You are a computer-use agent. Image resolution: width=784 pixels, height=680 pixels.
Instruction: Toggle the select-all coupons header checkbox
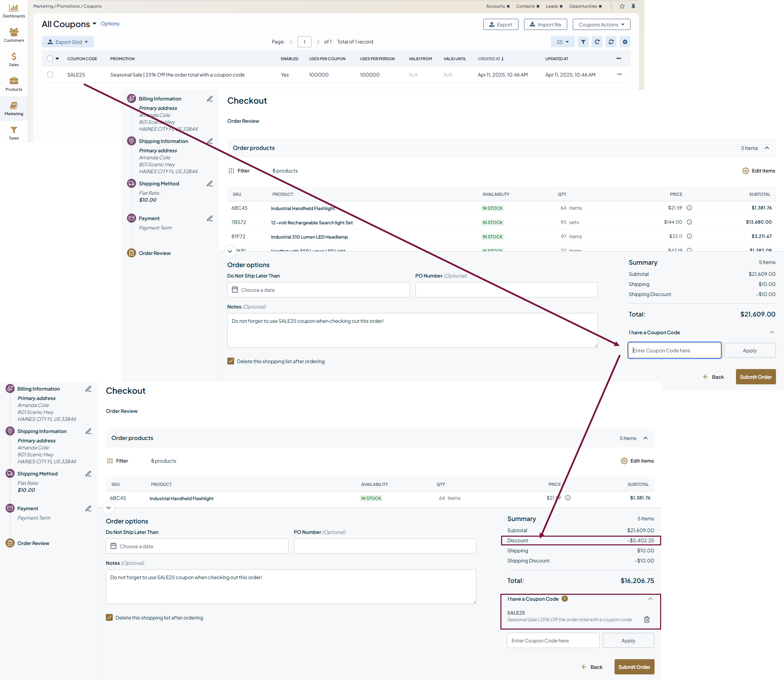[50, 58]
